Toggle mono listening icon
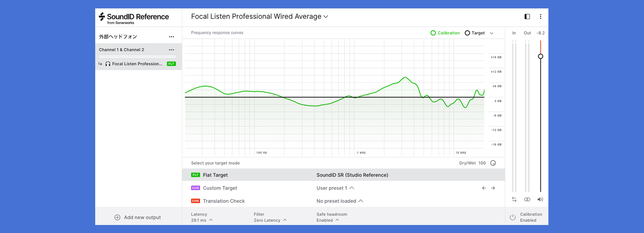The image size is (644, 233). 527,199
